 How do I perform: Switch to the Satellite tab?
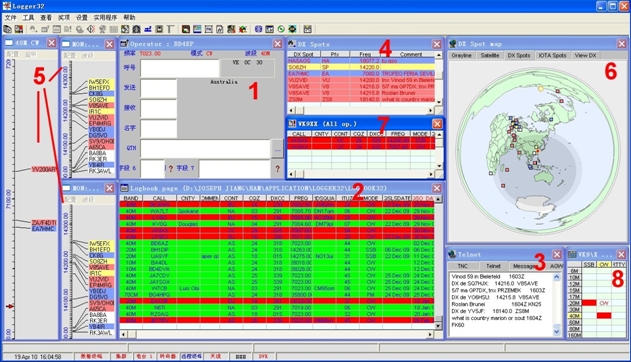click(x=490, y=56)
